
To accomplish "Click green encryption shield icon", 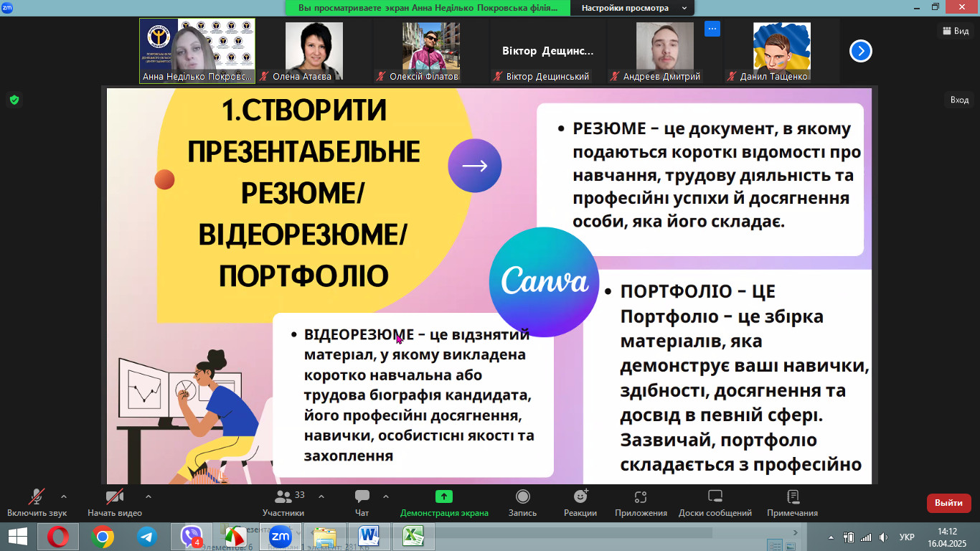I will coord(14,100).
